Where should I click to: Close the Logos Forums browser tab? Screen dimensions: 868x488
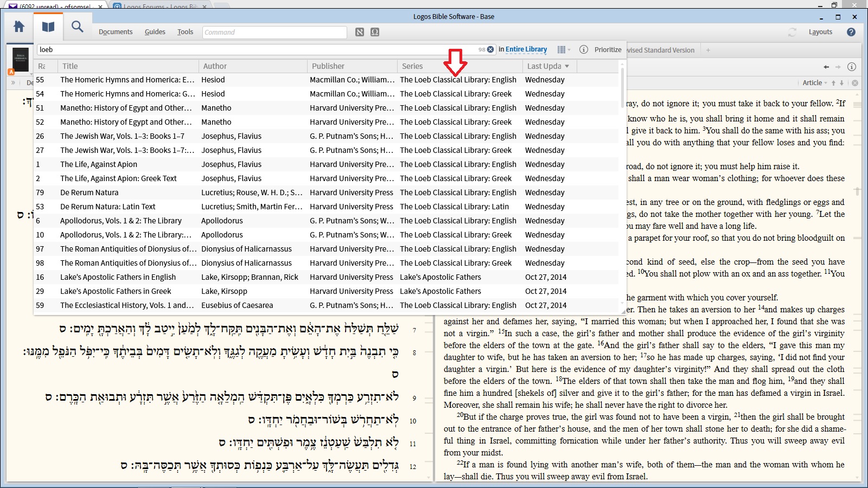coord(205,7)
